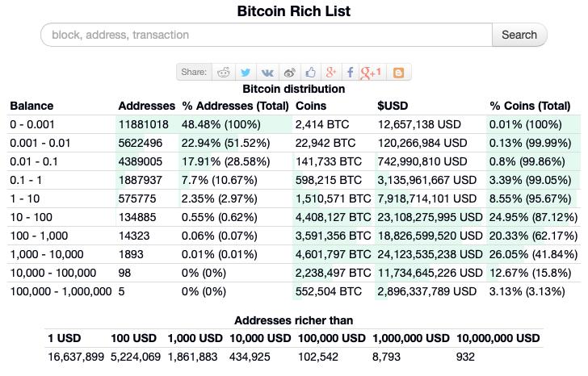This screenshot has width=588, height=376.
Task: Click the 10,000,000 USD richer-than header
Action: click(498, 338)
